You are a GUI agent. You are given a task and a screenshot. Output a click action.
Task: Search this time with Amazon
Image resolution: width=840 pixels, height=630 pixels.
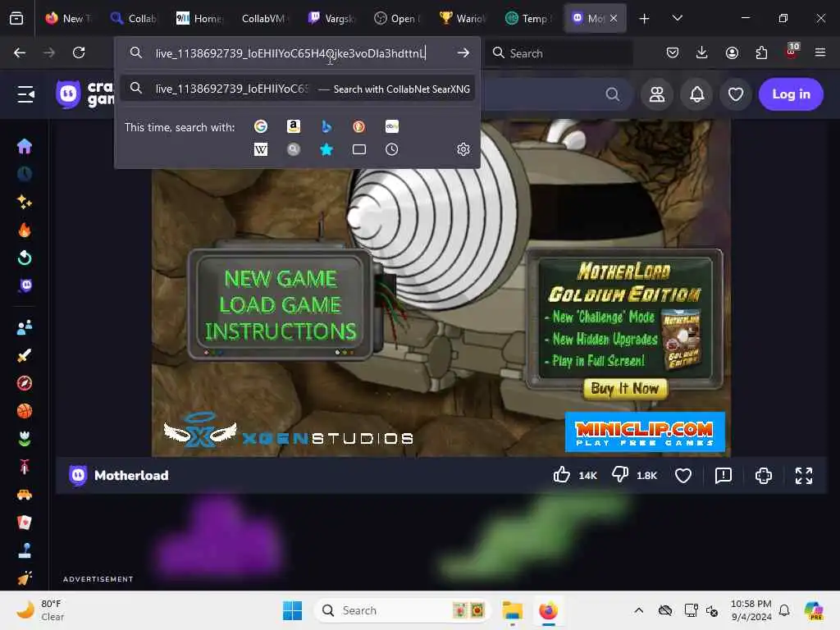point(294,126)
